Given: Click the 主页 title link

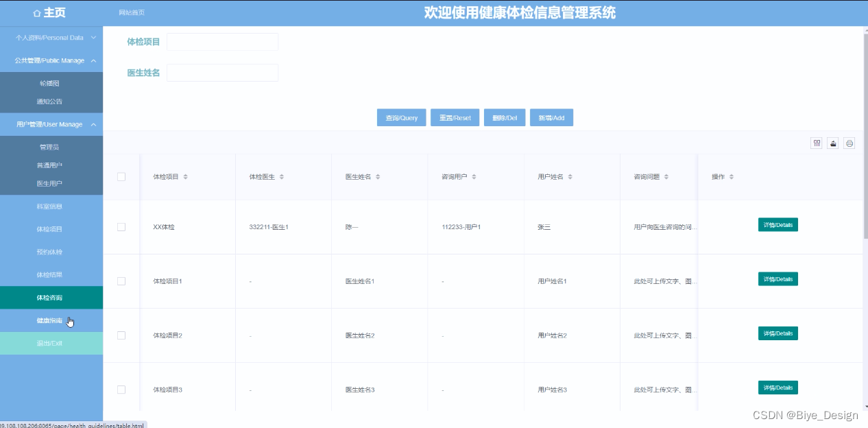Looking at the screenshot, I should click(x=55, y=13).
